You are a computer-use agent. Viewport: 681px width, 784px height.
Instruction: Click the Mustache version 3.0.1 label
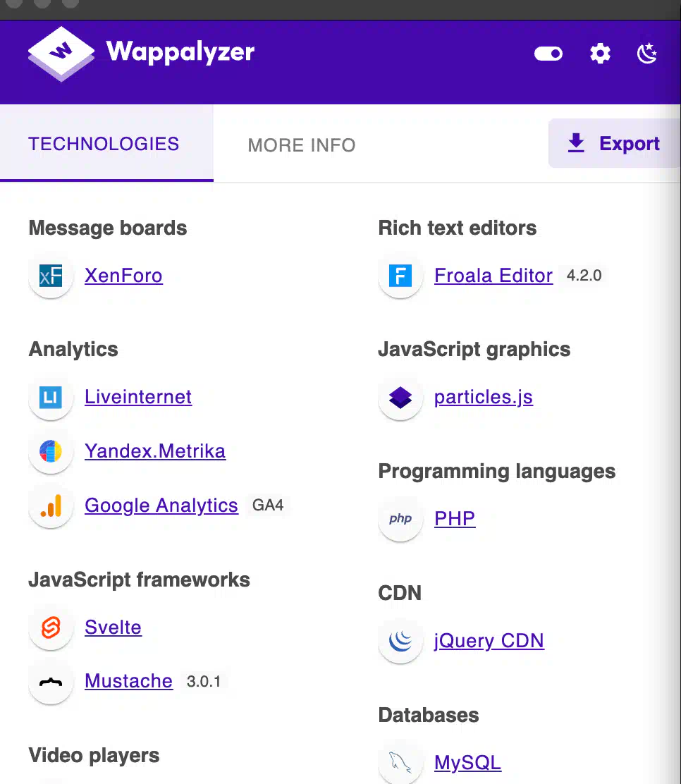tap(204, 682)
